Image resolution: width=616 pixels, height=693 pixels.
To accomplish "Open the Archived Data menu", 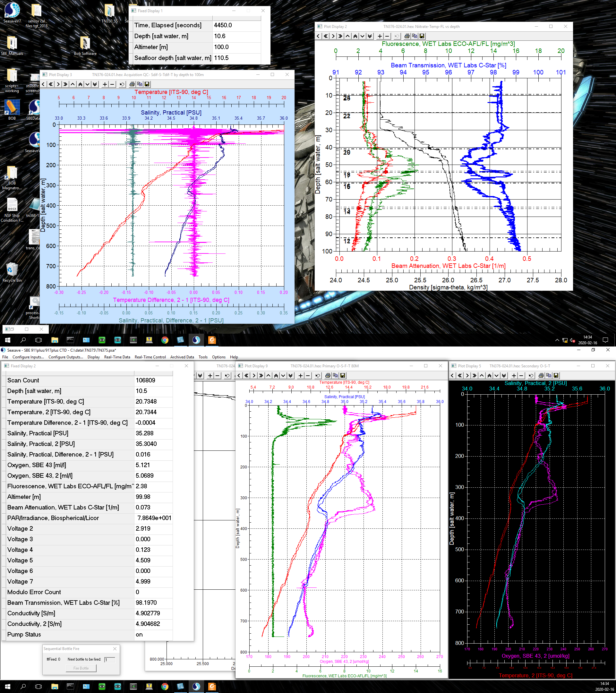I will pos(182,357).
